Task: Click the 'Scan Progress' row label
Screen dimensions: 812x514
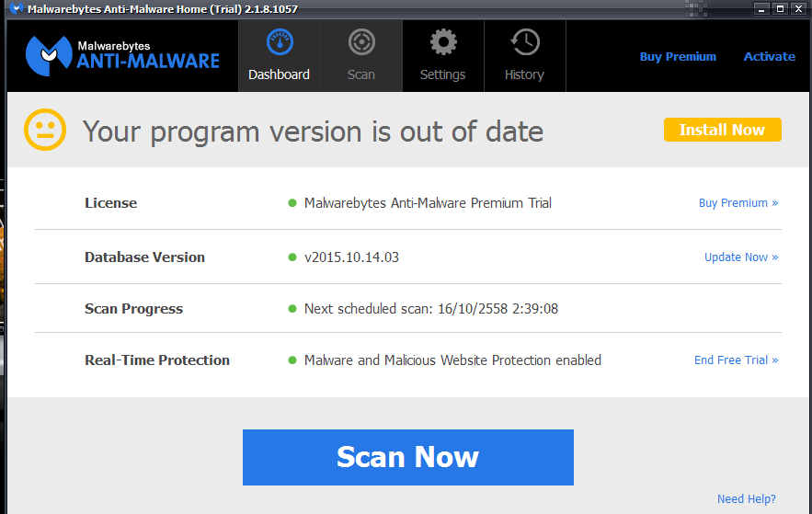Action: (x=133, y=309)
